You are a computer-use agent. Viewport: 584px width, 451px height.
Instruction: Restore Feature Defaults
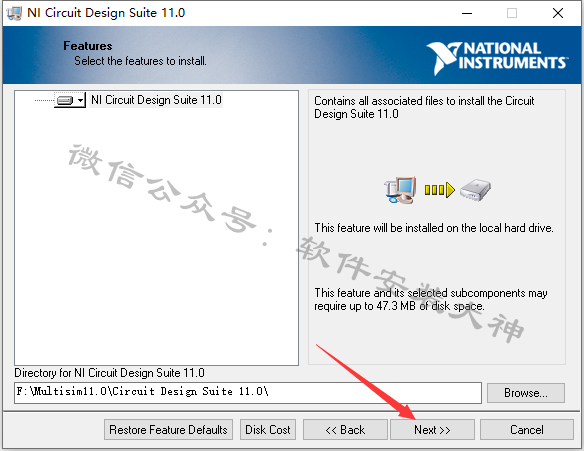tap(168, 430)
